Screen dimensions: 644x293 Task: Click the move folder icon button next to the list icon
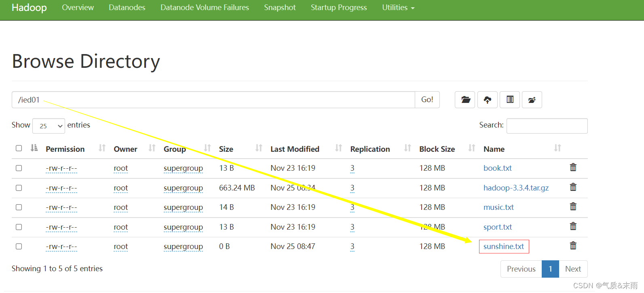532,100
